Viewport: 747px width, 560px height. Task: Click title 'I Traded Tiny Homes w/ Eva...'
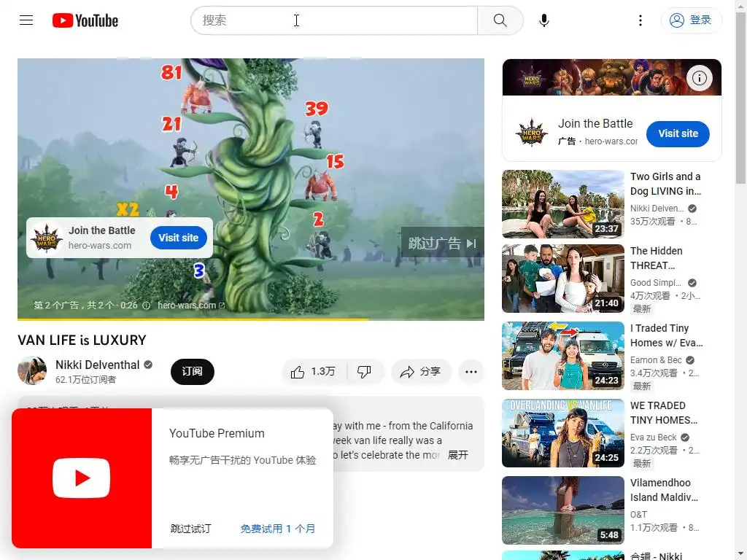pyautogui.click(x=667, y=335)
